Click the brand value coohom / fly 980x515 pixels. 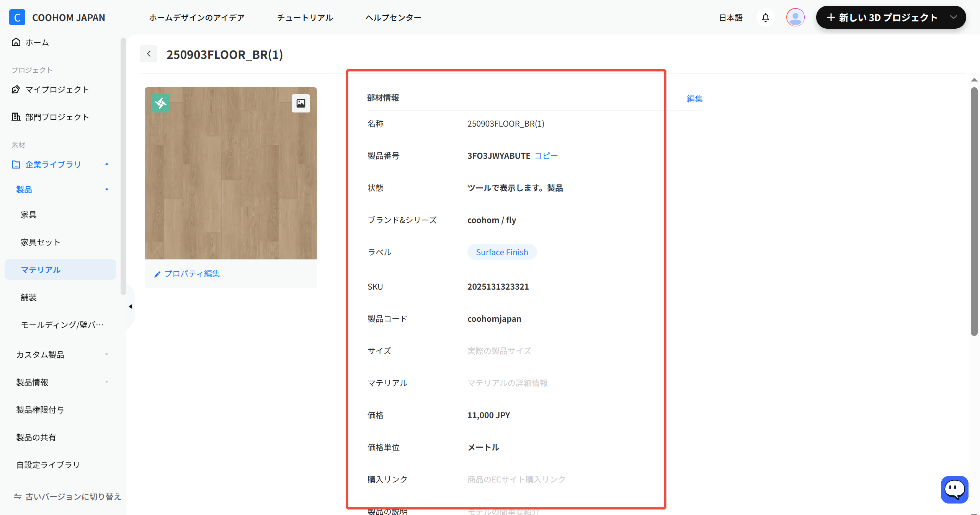[492, 220]
